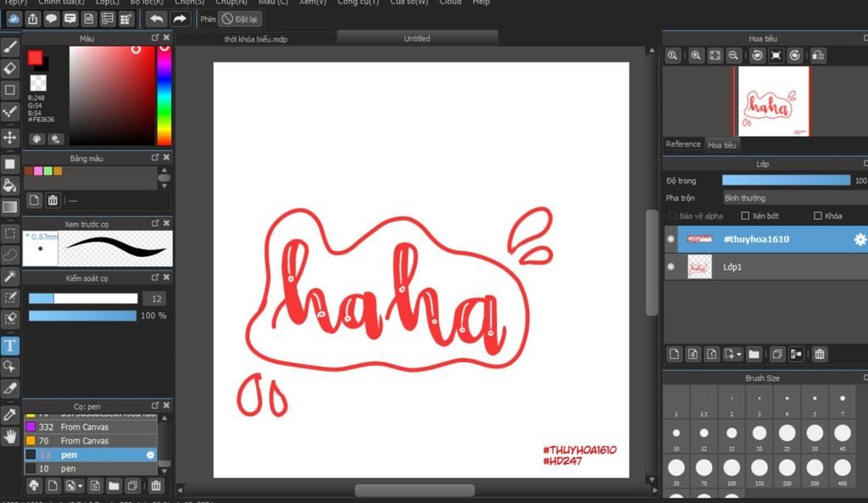Select the Eyedropper tool
Screen dimensions: 868x503
(x=10, y=415)
